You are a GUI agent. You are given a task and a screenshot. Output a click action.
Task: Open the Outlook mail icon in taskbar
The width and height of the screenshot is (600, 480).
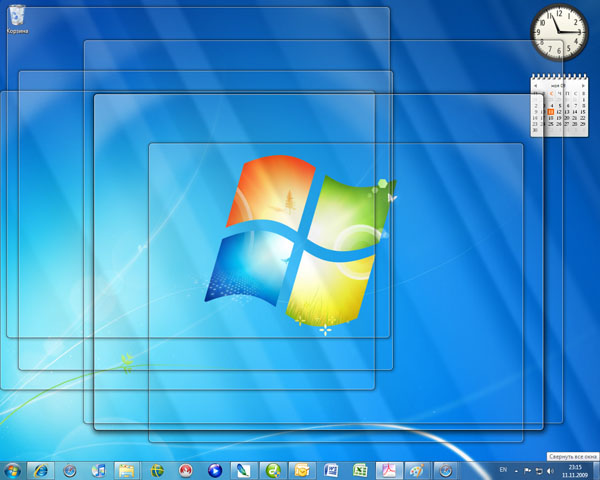point(302,471)
